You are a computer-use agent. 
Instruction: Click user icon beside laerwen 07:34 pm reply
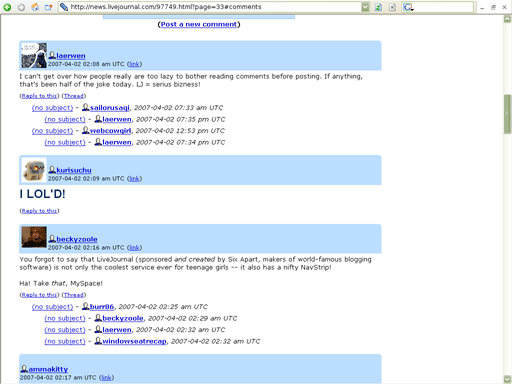[98, 142]
